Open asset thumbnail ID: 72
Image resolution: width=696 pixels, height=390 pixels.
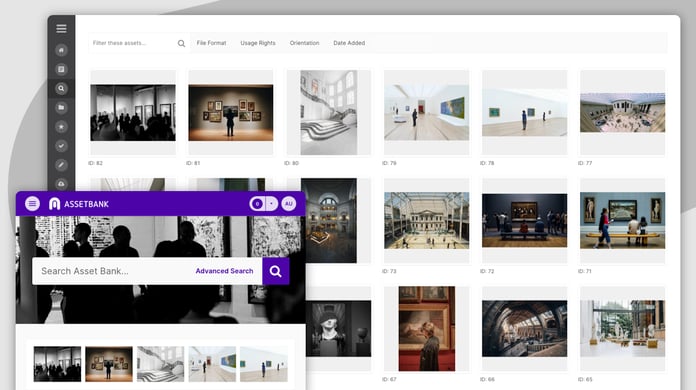[x=525, y=221]
